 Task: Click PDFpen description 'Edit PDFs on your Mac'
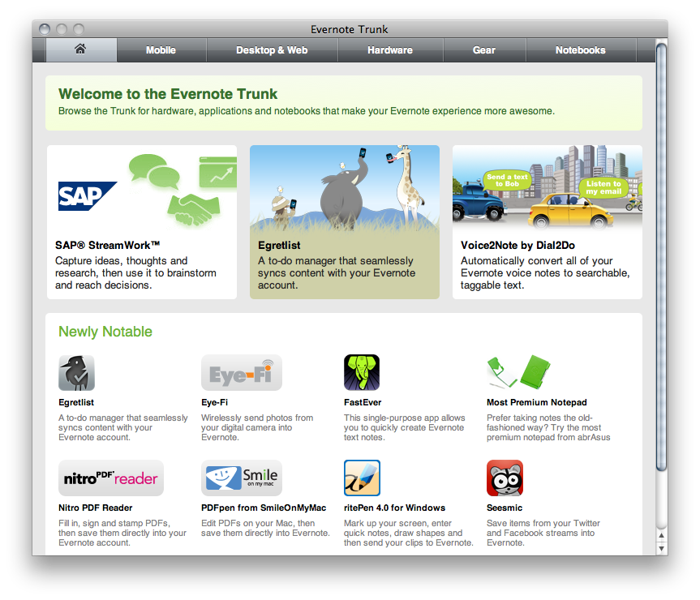pos(265,528)
